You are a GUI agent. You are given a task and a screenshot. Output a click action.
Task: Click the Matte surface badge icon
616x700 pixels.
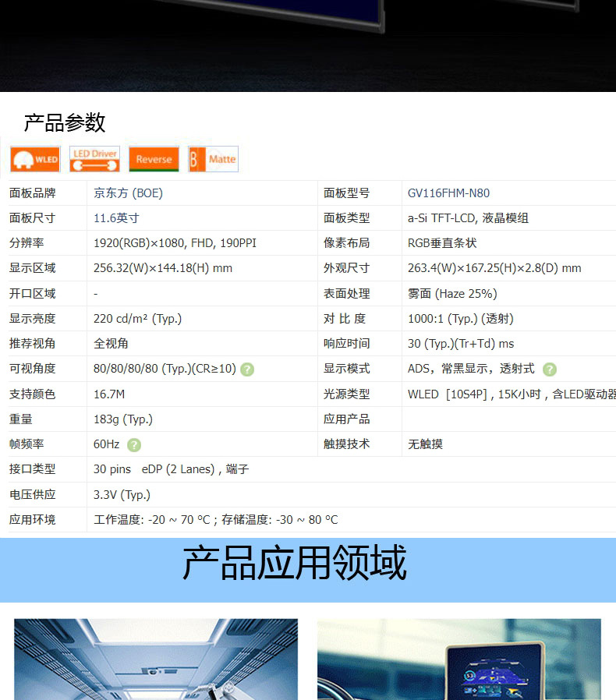tap(213, 159)
